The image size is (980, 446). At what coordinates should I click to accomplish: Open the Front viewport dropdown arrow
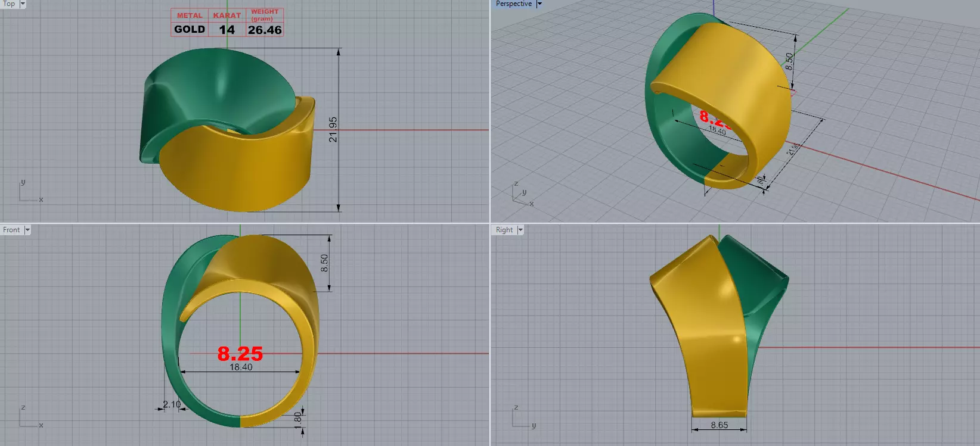(27, 230)
